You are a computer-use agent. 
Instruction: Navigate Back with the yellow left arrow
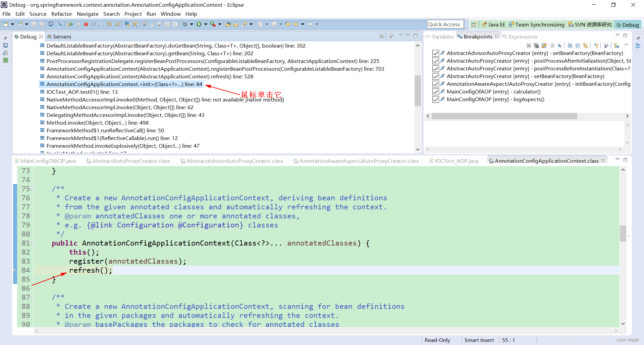296,24
